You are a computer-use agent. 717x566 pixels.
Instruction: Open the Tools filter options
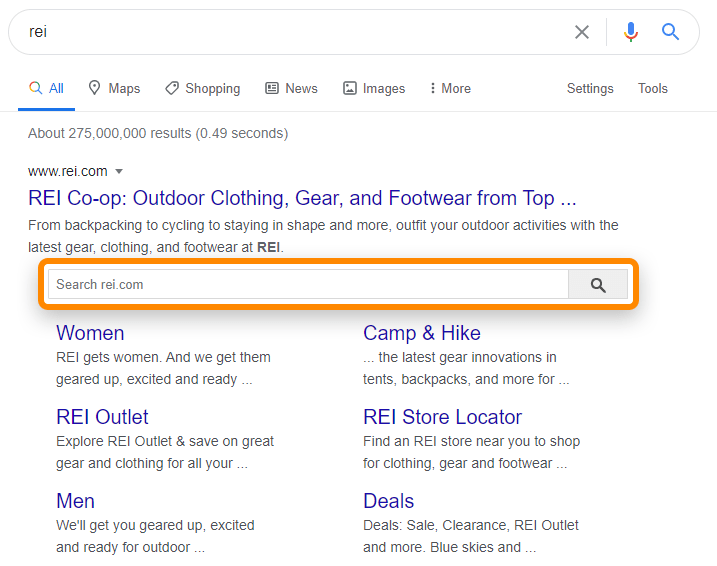[652, 88]
